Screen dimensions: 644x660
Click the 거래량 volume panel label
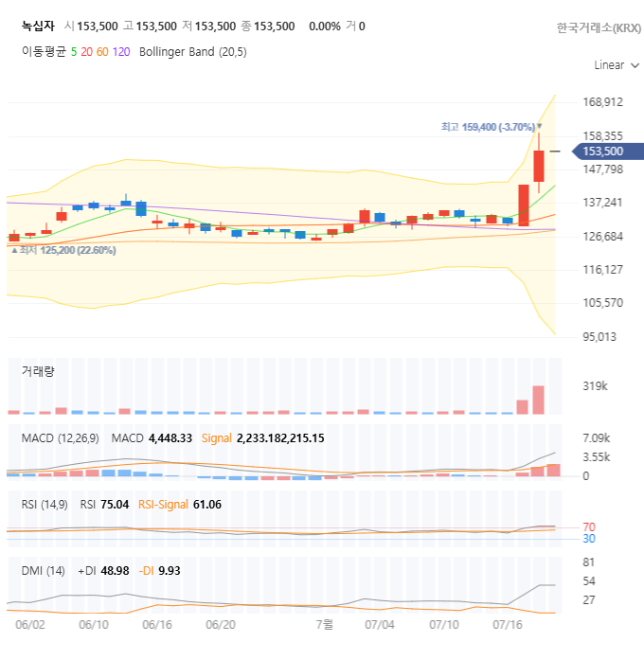(x=38, y=371)
